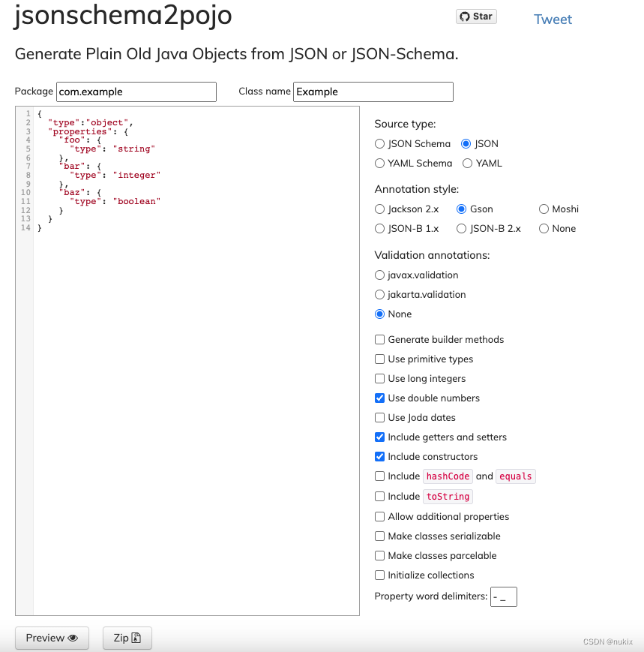Select JSON source type
This screenshot has width=644, height=652.
pyautogui.click(x=466, y=144)
